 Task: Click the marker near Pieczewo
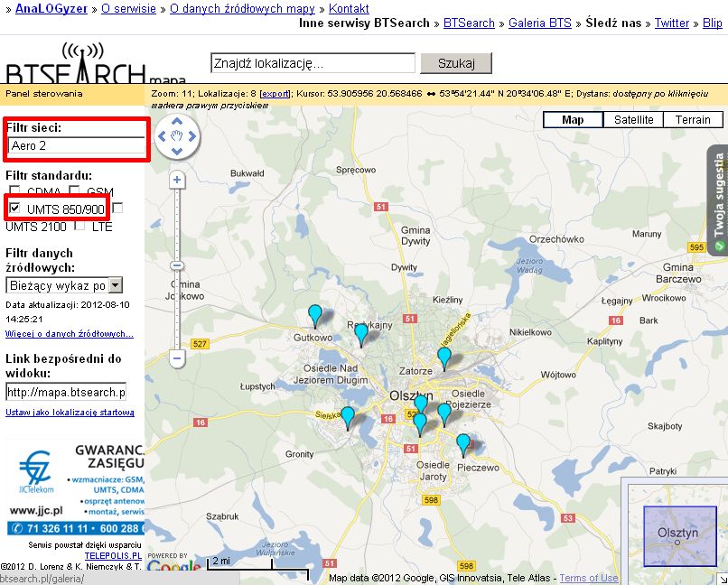pos(462,445)
